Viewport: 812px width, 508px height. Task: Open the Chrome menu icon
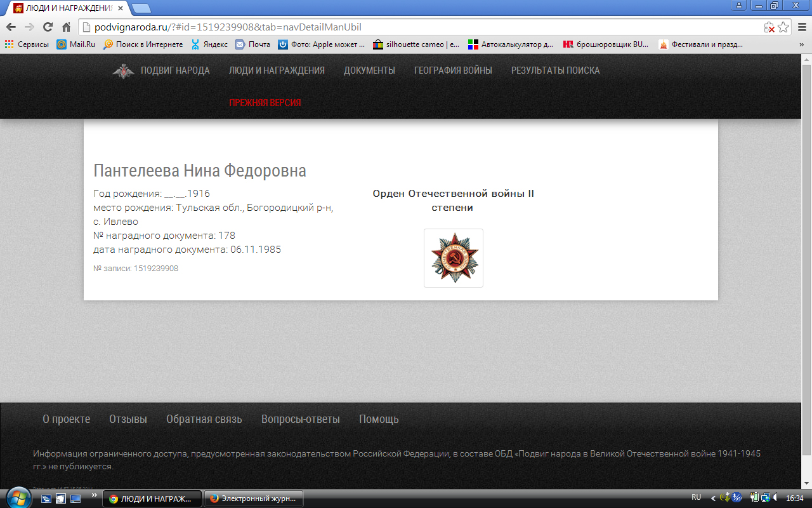(801, 27)
